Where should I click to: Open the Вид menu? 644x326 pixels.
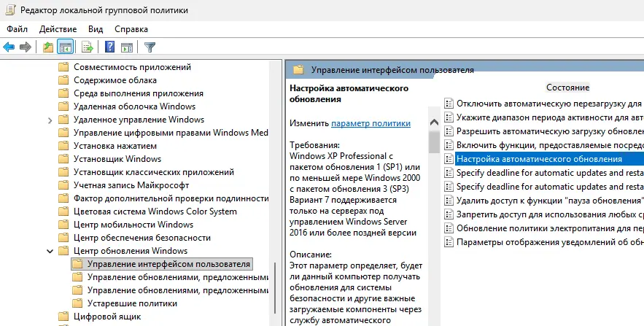[x=96, y=29]
